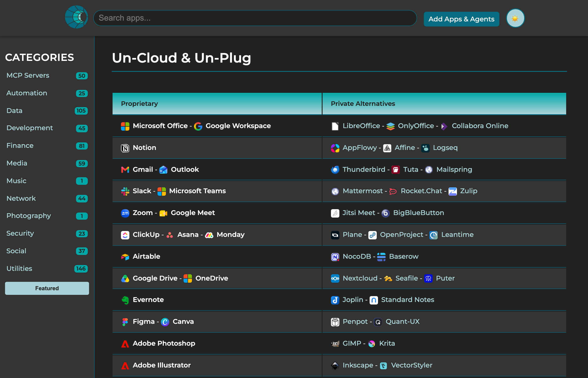This screenshot has width=588, height=378.
Task: Open the Joplin link
Action: (353, 299)
